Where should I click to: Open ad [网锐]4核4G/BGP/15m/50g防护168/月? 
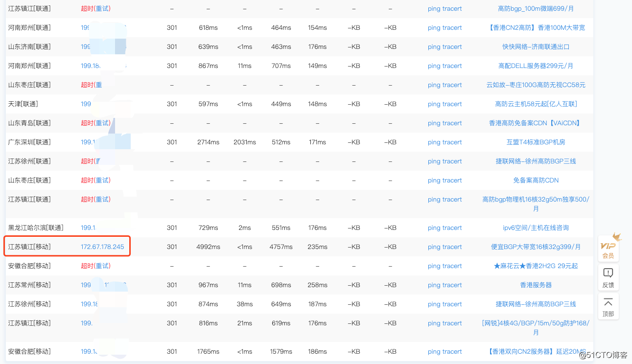coord(536,327)
